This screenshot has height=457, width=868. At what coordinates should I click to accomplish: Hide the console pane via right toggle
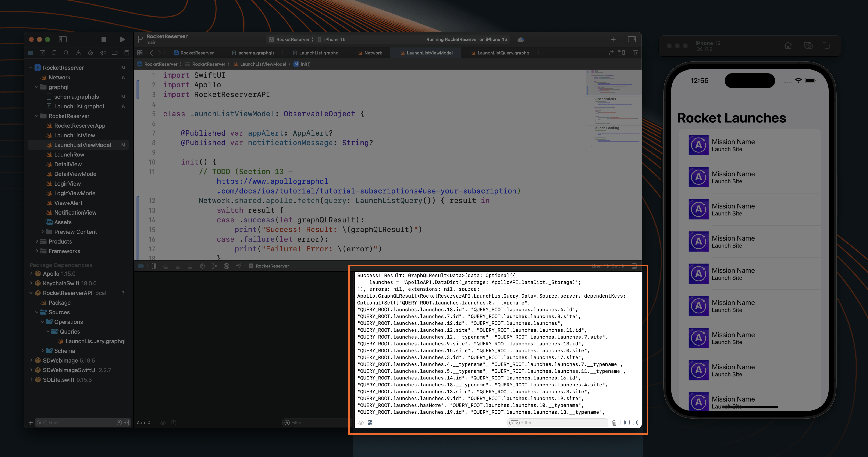[636, 423]
